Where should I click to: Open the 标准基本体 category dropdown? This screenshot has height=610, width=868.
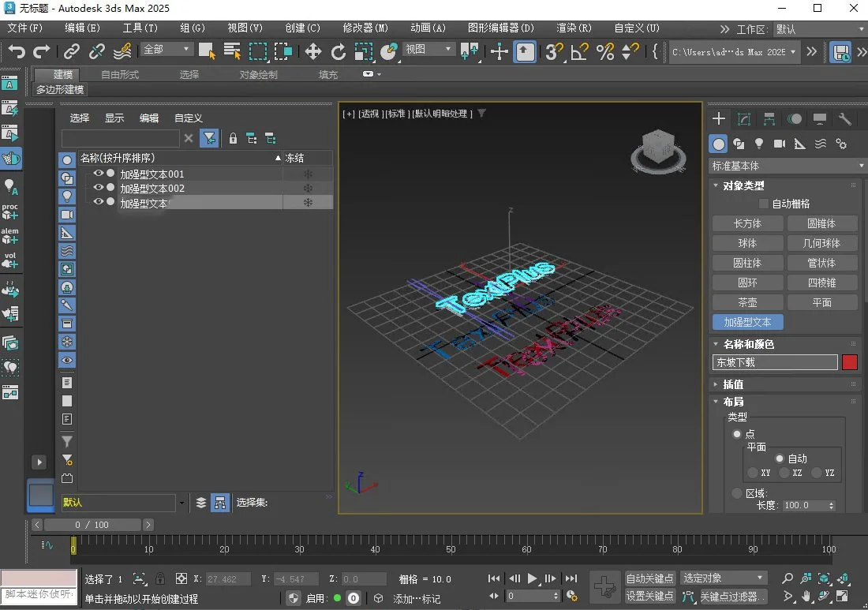[x=788, y=166]
